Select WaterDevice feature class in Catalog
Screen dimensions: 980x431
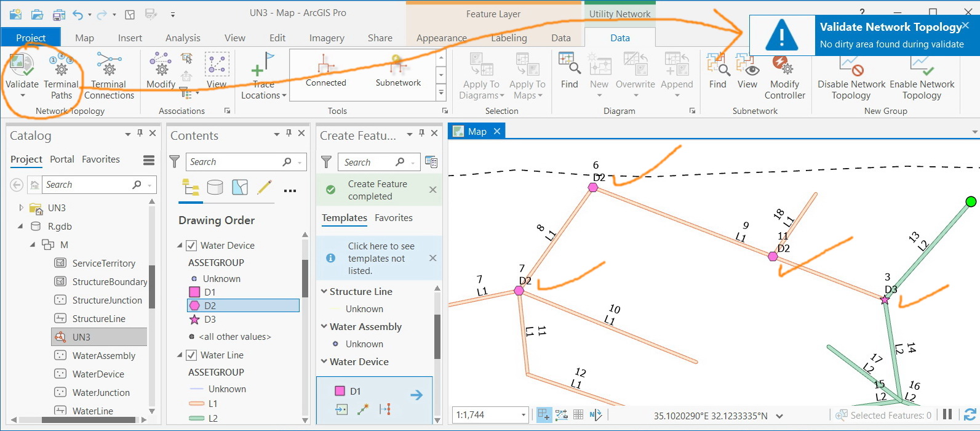(x=98, y=374)
